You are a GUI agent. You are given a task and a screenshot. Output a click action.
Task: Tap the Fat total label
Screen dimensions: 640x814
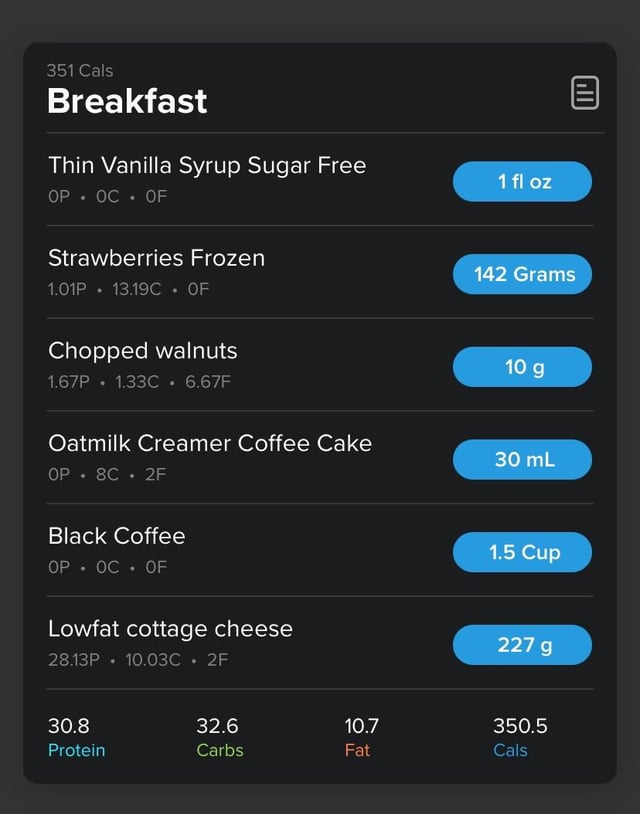point(357,750)
